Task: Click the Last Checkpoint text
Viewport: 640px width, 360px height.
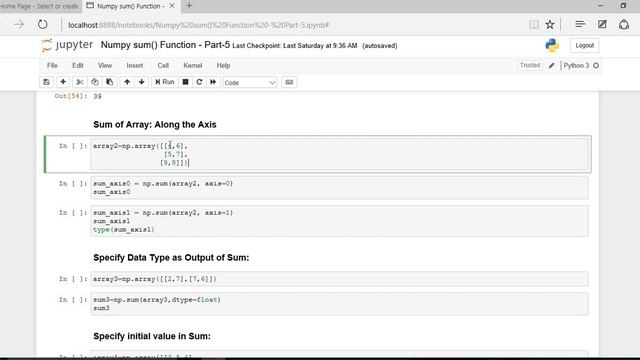Action: [295, 46]
